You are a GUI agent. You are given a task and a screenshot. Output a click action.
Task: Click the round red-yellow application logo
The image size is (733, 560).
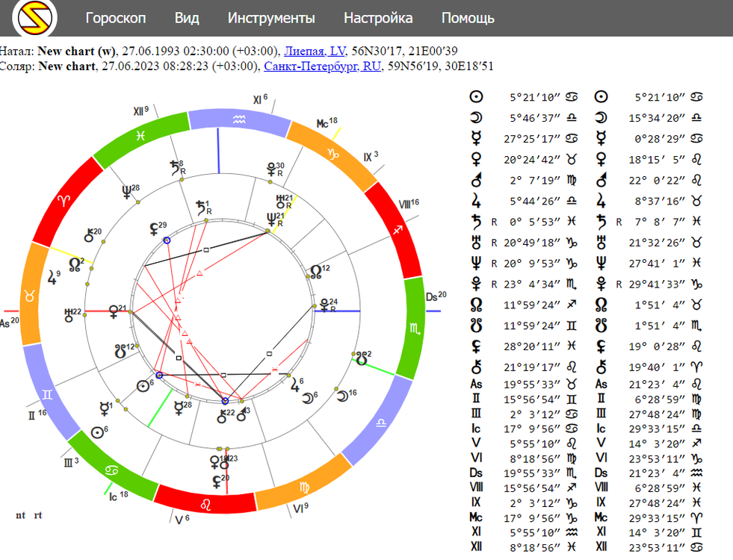(x=35, y=18)
